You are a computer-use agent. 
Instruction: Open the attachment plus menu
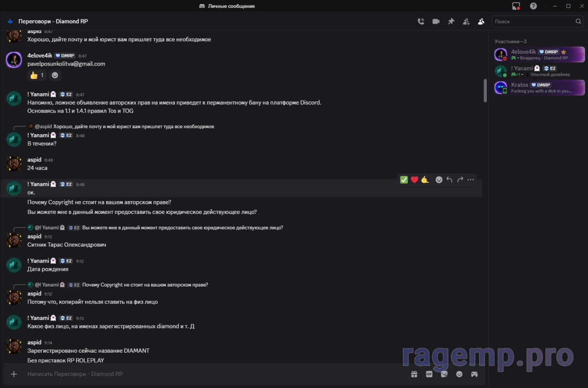pos(14,374)
